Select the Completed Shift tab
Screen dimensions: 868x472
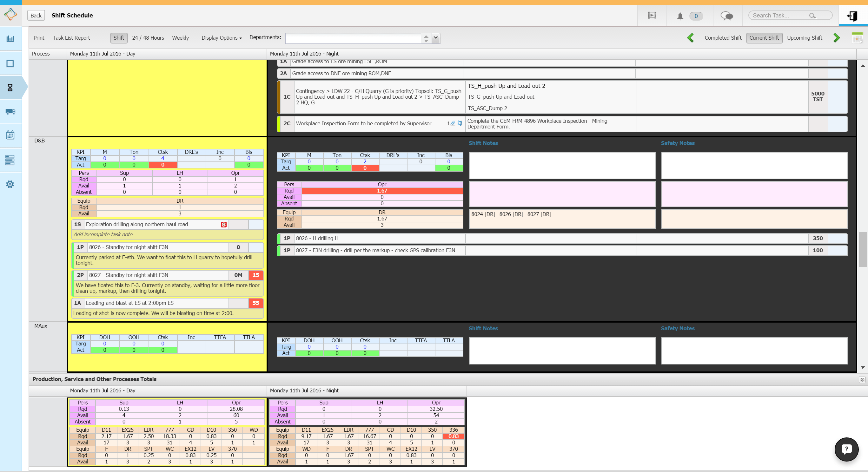723,38
